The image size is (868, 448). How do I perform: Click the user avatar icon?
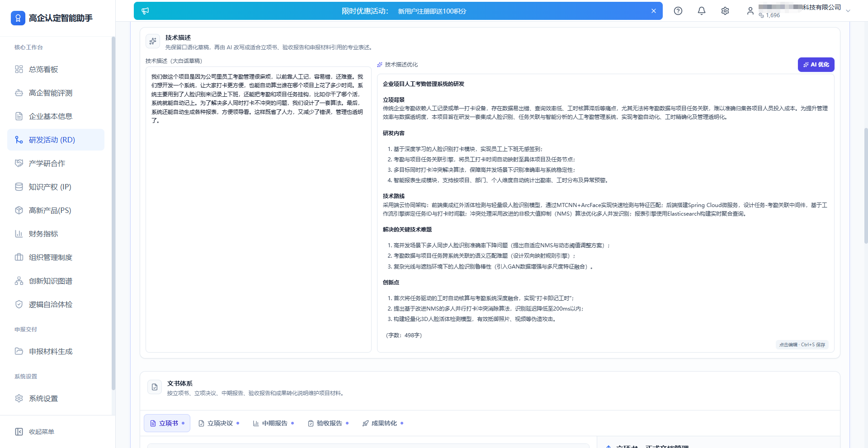pyautogui.click(x=750, y=11)
